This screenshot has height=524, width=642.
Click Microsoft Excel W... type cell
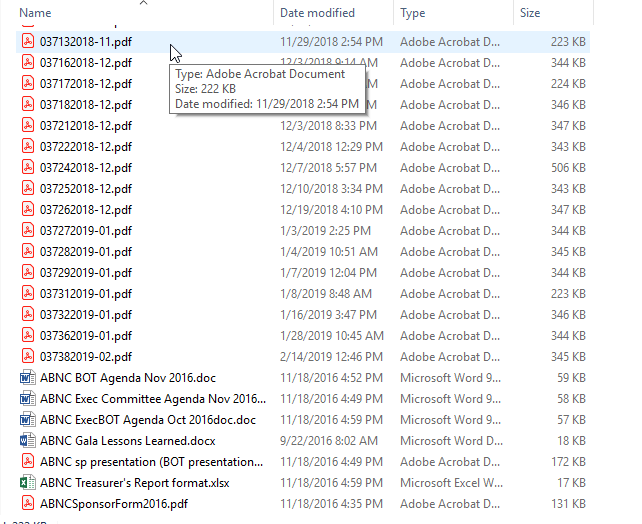452,483
